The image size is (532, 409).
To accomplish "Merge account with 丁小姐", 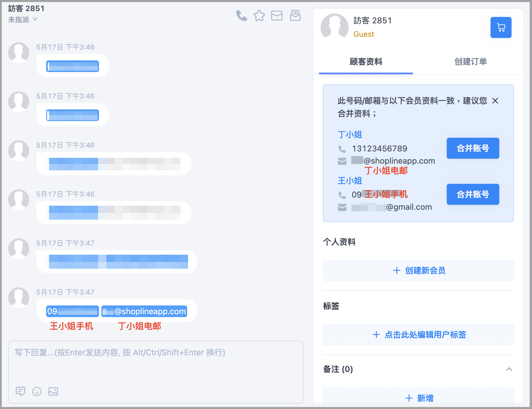I will [473, 148].
